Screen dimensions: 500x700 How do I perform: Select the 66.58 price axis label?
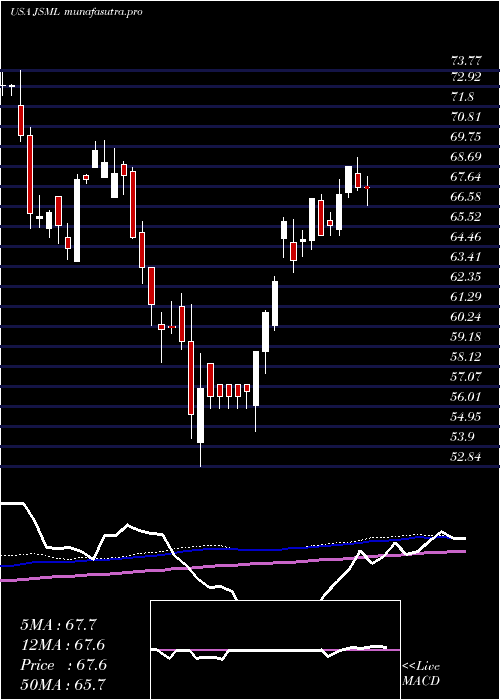(466, 197)
